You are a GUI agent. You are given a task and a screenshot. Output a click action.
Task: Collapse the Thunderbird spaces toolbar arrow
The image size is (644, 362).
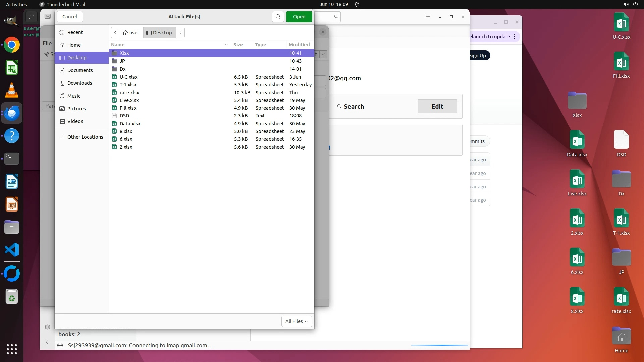click(48, 342)
